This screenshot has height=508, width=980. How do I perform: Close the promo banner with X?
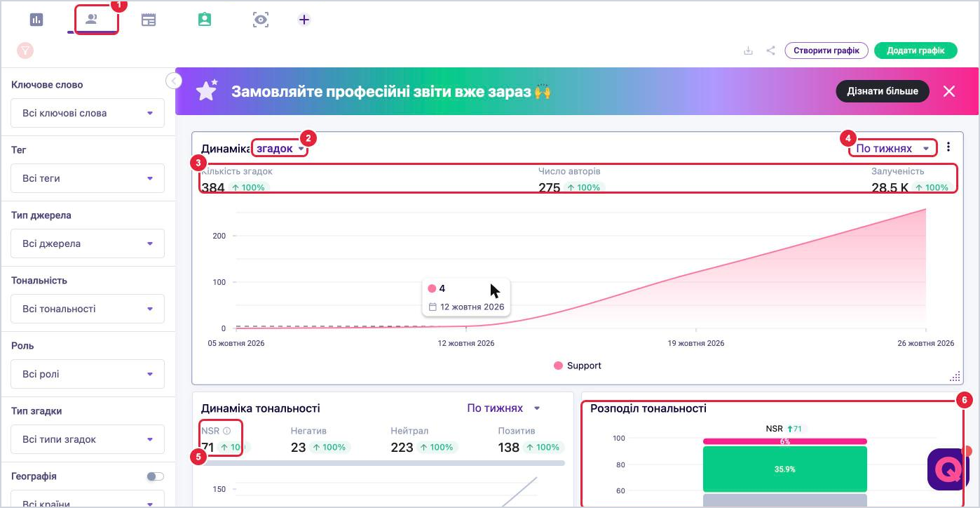pyautogui.click(x=949, y=91)
